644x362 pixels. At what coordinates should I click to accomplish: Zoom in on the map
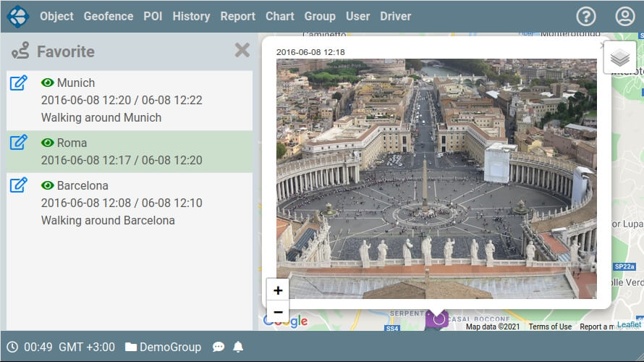point(278,290)
